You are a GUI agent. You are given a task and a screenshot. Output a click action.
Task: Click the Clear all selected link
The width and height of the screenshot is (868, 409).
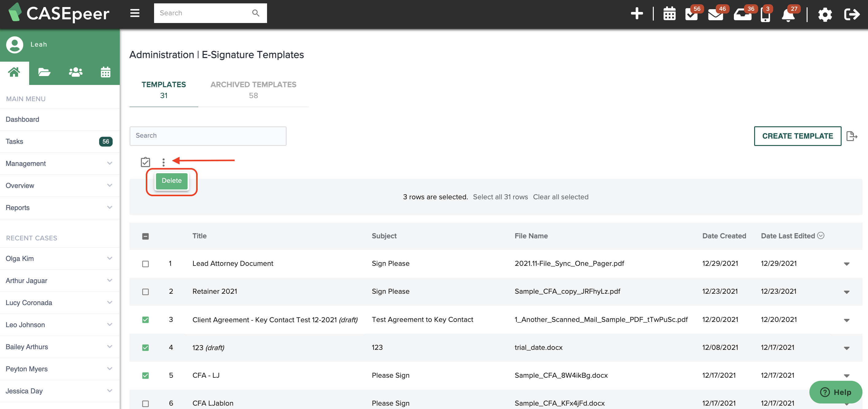560,197
